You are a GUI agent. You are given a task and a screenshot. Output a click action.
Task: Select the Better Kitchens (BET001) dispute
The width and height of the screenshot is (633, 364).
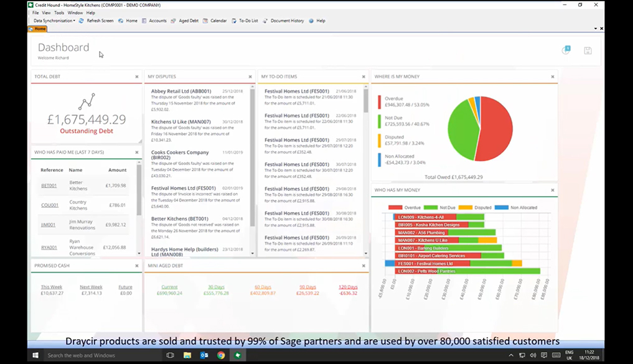coord(197,228)
